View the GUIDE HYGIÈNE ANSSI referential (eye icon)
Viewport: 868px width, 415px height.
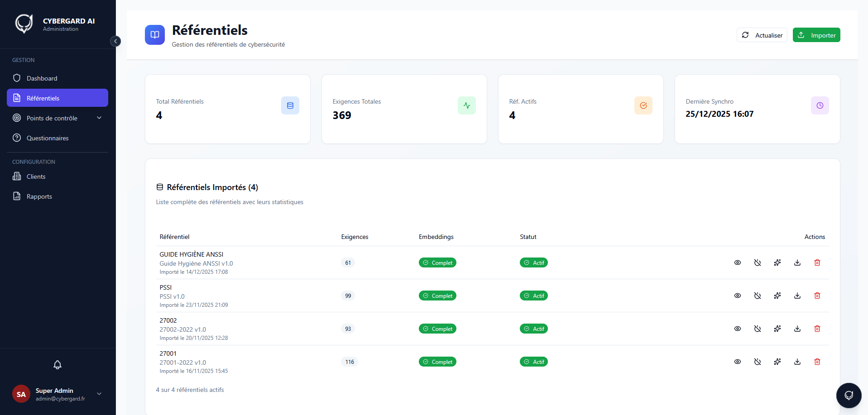coord(738,262)
